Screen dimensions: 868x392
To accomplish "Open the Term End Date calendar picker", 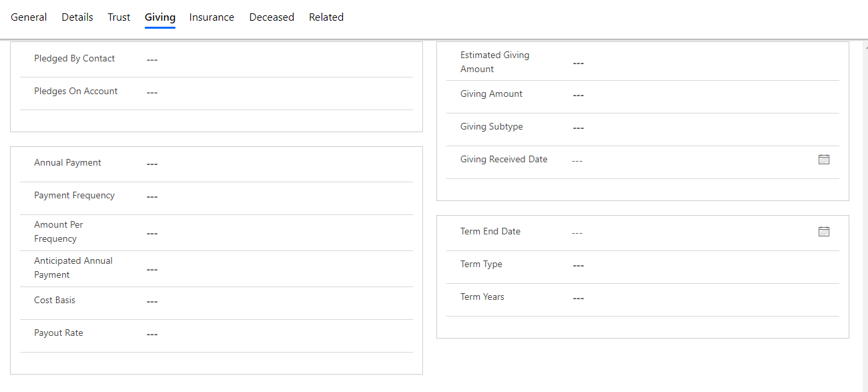I will [x=823, y=232].
